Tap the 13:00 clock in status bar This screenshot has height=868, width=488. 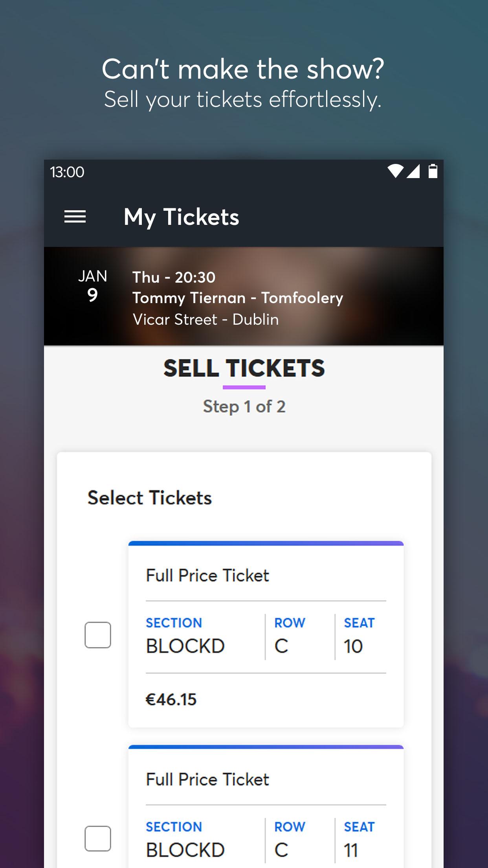[67, 172]
